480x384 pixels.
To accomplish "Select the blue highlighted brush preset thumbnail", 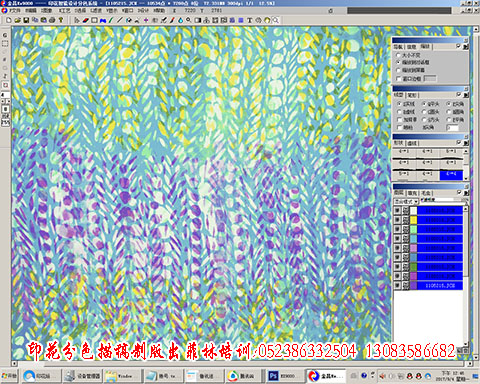I will (x=451, y=175).
